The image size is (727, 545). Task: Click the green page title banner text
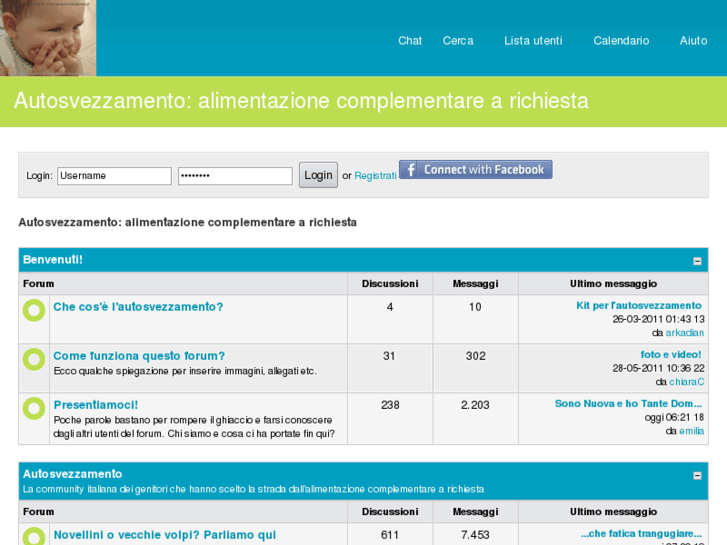coord(301,101)
